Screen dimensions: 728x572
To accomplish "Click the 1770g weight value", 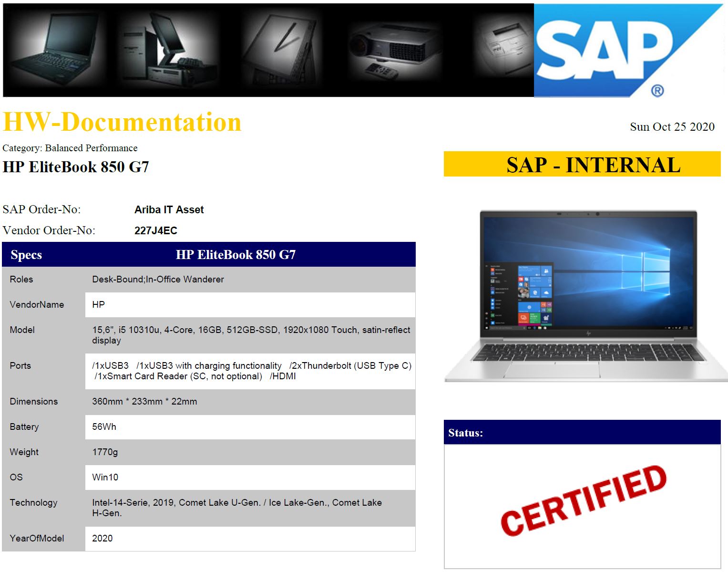I will tap(105, 452).
